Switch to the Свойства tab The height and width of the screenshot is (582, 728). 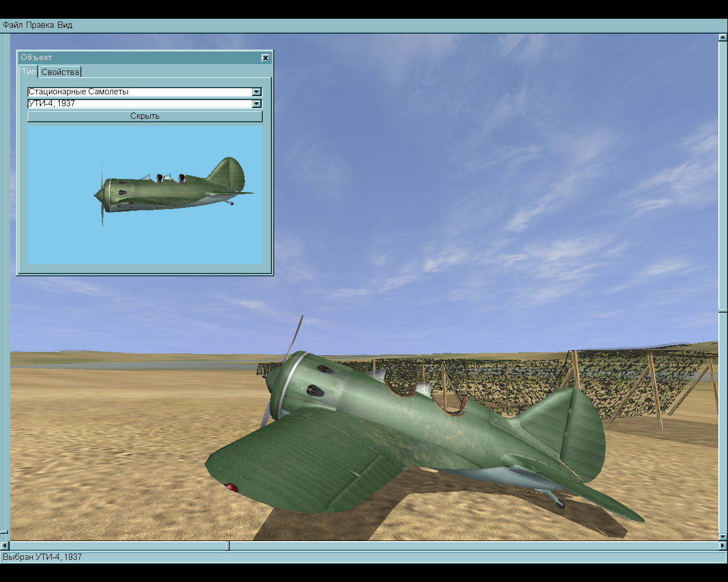tap(60, 72)
